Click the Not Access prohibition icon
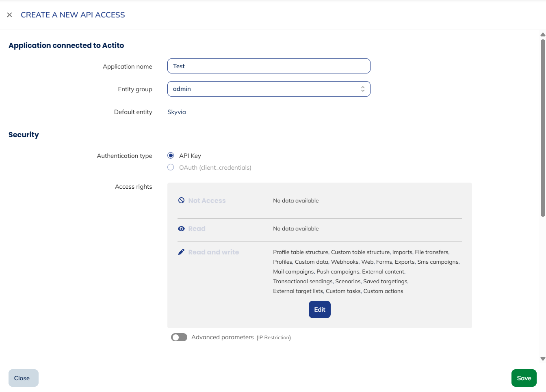The height and width of the screenshot is (392, 546). click(x=181, y=200)
